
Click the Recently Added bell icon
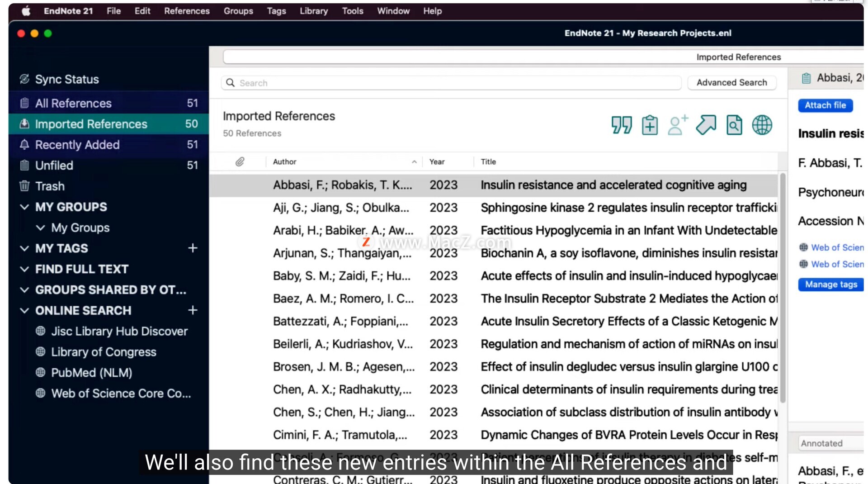[x=24, y=144]
